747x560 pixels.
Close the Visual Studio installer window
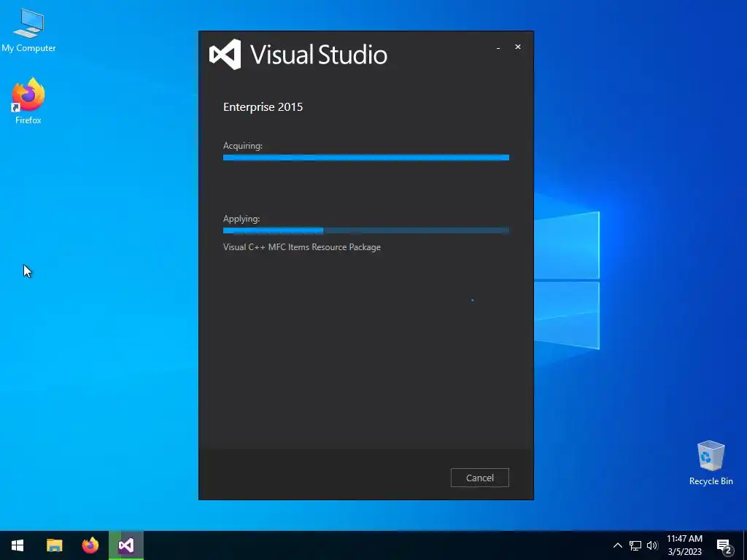(518, 47)
